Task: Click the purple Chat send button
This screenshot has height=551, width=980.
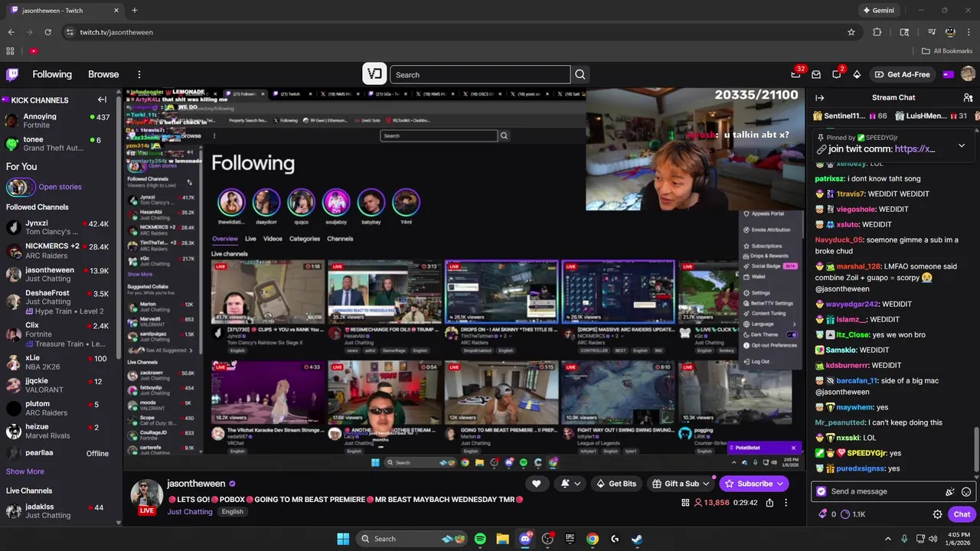Action: click(x=962, y=514)
